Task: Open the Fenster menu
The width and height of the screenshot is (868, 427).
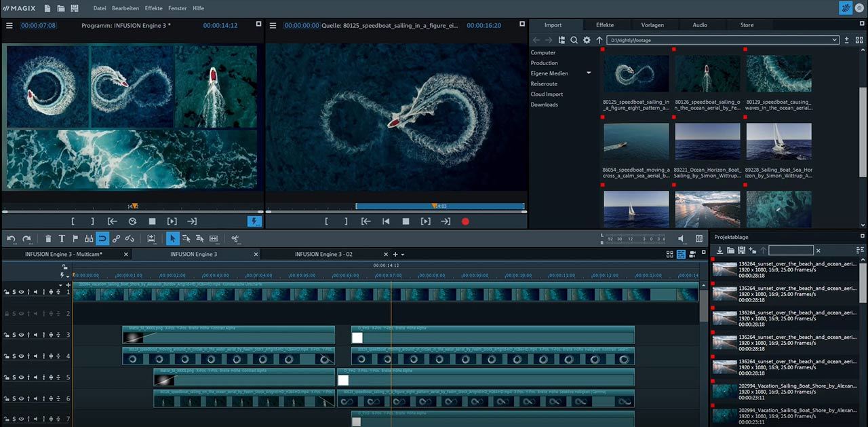Action: click(178, 8)
